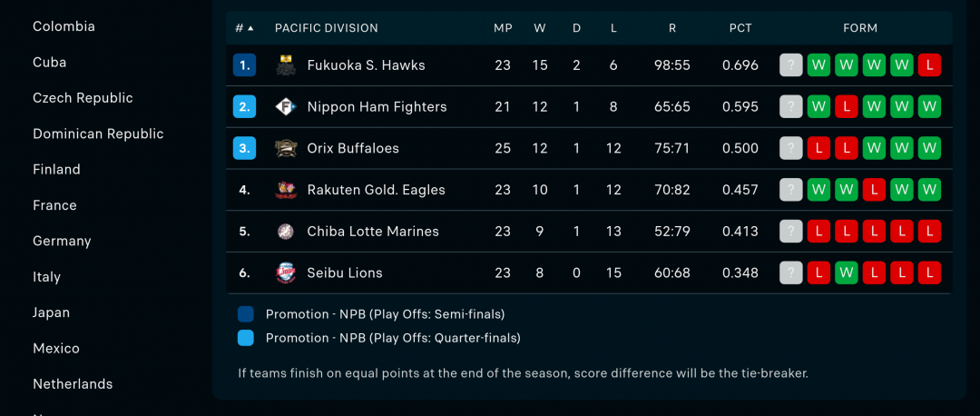
Task: Click the Fukuoka S. Hawks team logo
Action: pos(286,65)
